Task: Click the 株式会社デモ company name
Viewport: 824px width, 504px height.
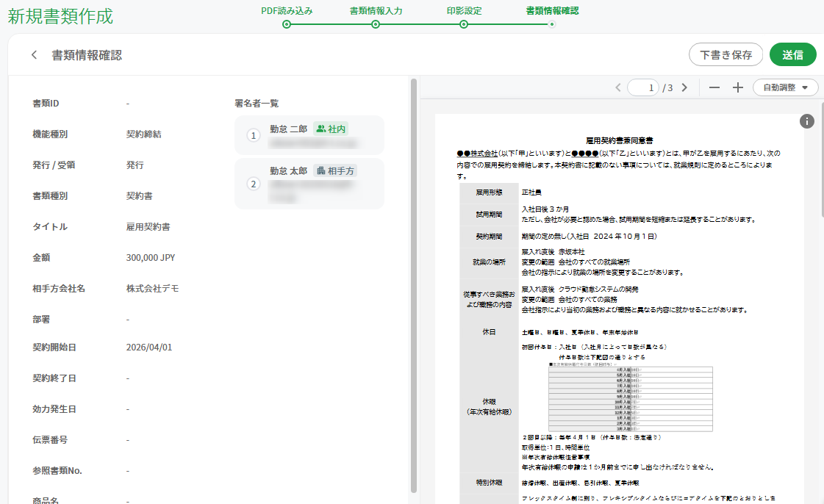Action: tap(152, 289)
